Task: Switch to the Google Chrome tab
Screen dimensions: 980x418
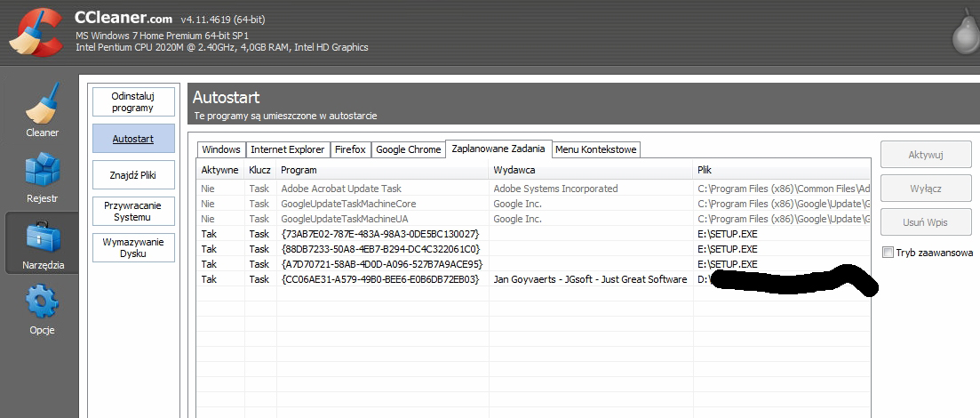Action: pos(408,149)
